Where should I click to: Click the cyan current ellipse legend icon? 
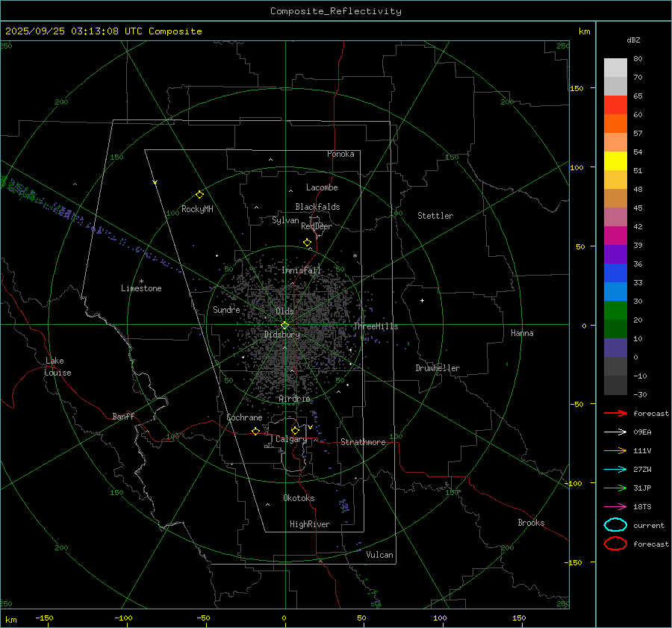[615, 525]
